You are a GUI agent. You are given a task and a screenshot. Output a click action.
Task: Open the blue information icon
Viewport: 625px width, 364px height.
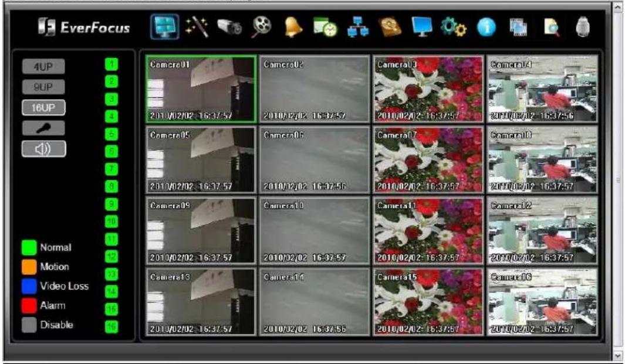(487, 28)
